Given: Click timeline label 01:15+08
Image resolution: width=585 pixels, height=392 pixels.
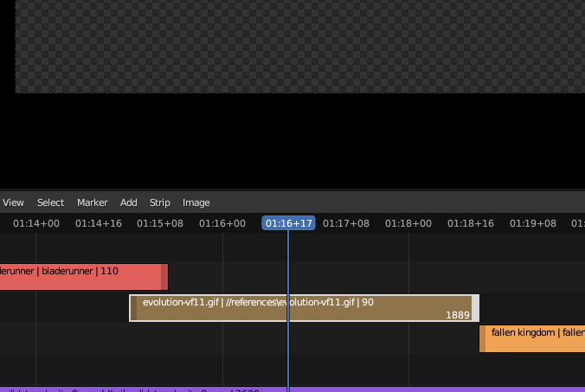Looking at the screenshot, I should [160, 223].
